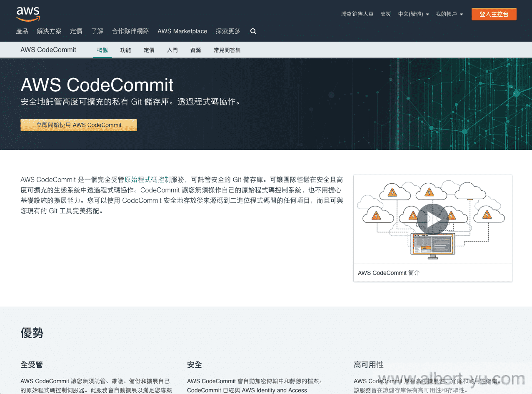Open the 支援 support link
Viewport: 532px width, 394px height.
[x=386, y=14]
